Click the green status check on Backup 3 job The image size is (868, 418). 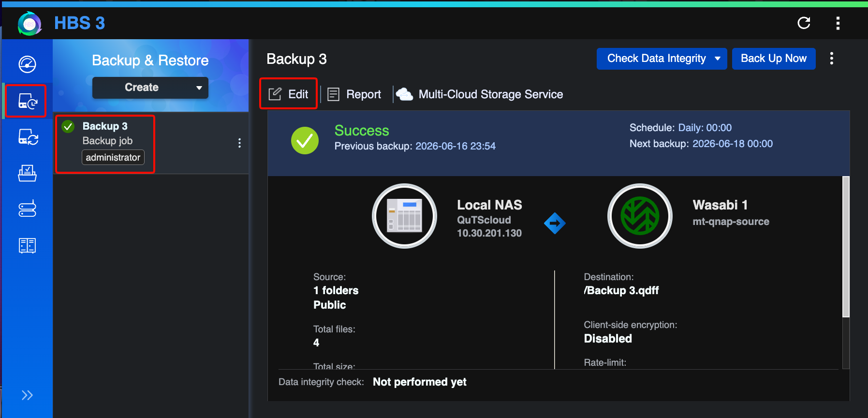[x=68, y=127]
